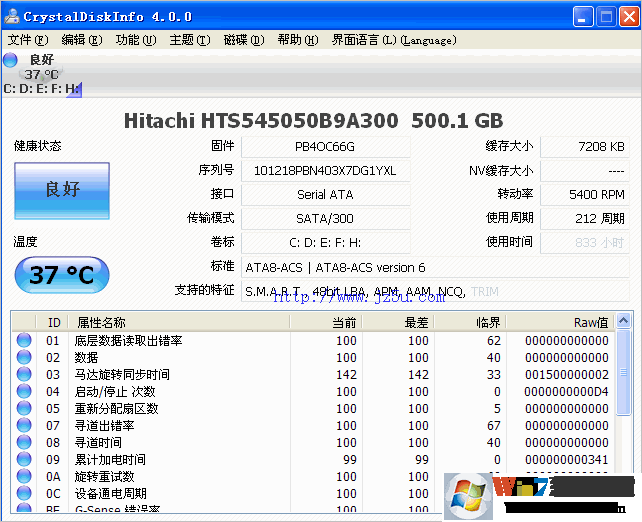Select the 属性名称 column header

102,322
